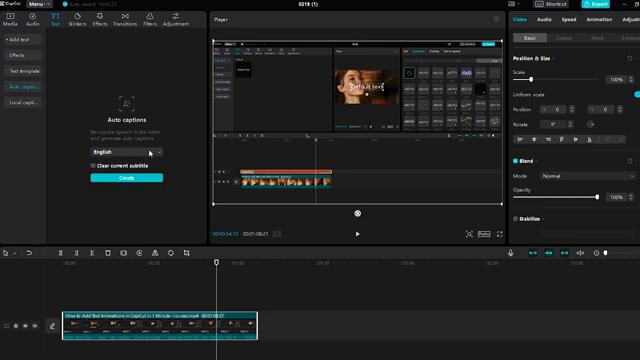Viewport: 640px width, 360px height.
Task: Click the Position Y stepper arrows
Action: coord(620,109)
